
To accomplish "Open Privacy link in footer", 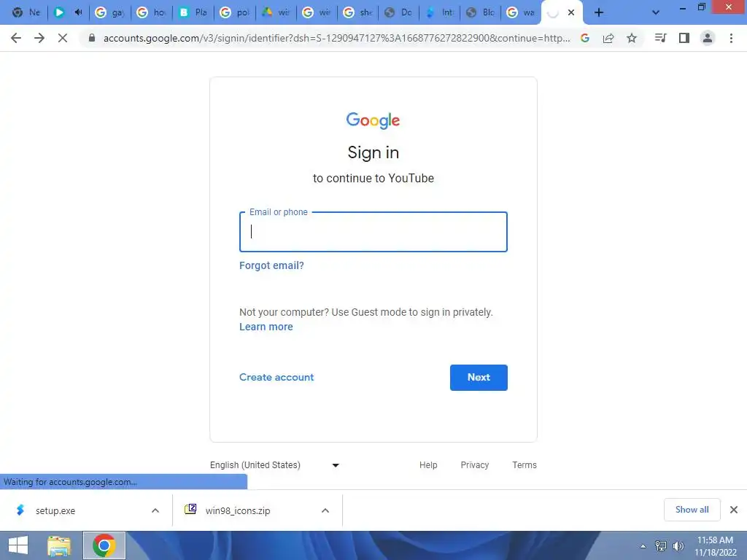I will tap(474, 465).
